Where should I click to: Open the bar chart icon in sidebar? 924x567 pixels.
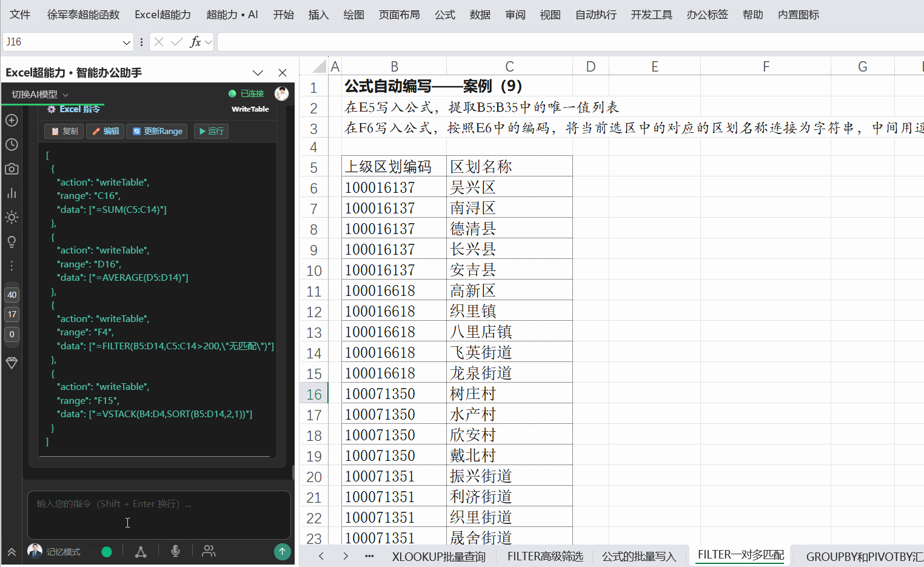click(12, 193)
